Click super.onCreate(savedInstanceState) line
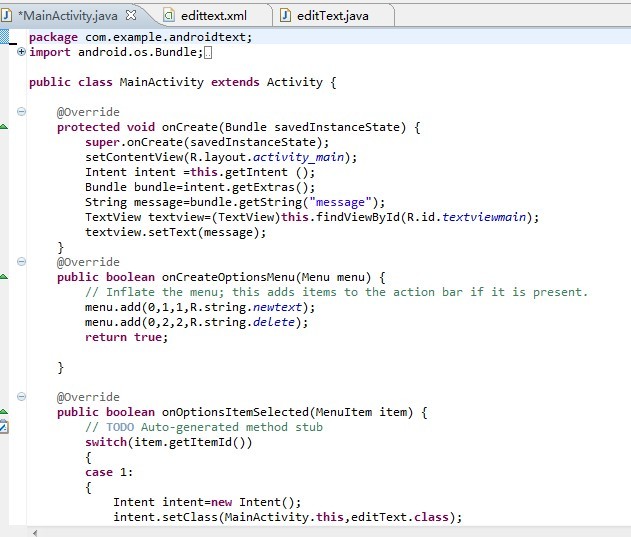631x537 pixels. tap(207, 142)
